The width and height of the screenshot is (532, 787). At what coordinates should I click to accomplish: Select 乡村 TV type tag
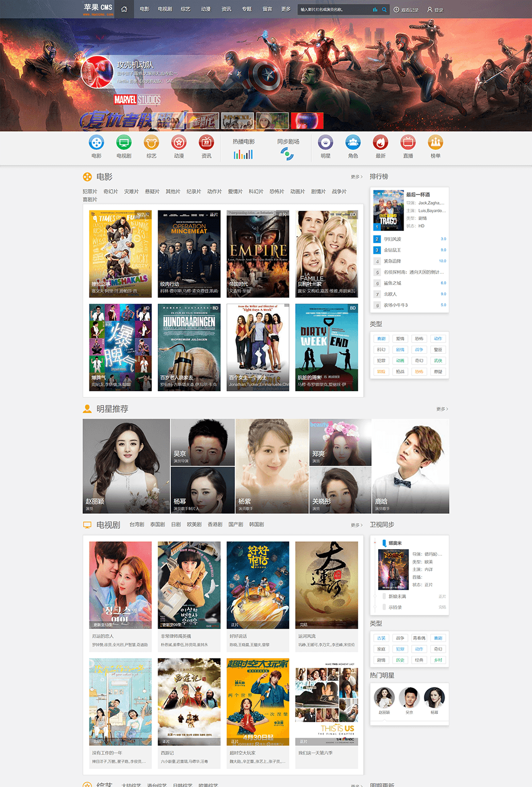tap(438, 660)
